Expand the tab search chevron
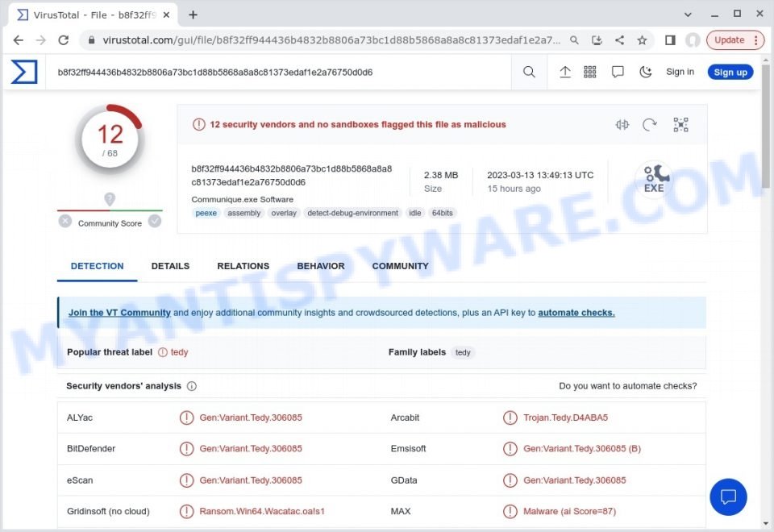Viewport: 774px width, 532px height. 688,15
